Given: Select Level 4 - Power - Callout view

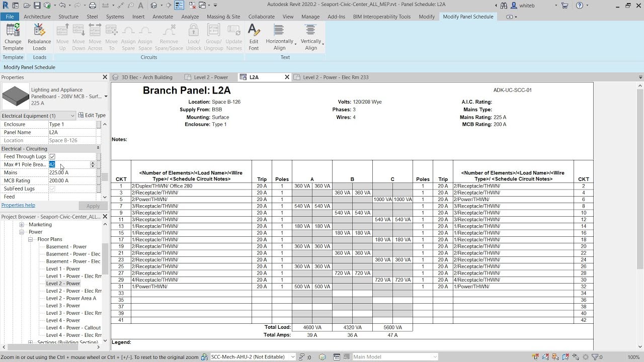Looking at the screenshot, I should click(x=73, y=328).
